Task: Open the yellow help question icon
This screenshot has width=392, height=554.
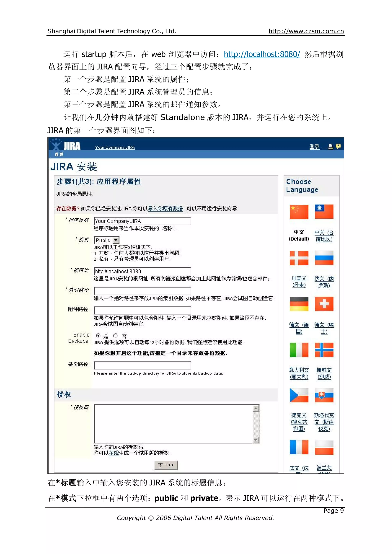Action: click(338, 146)
